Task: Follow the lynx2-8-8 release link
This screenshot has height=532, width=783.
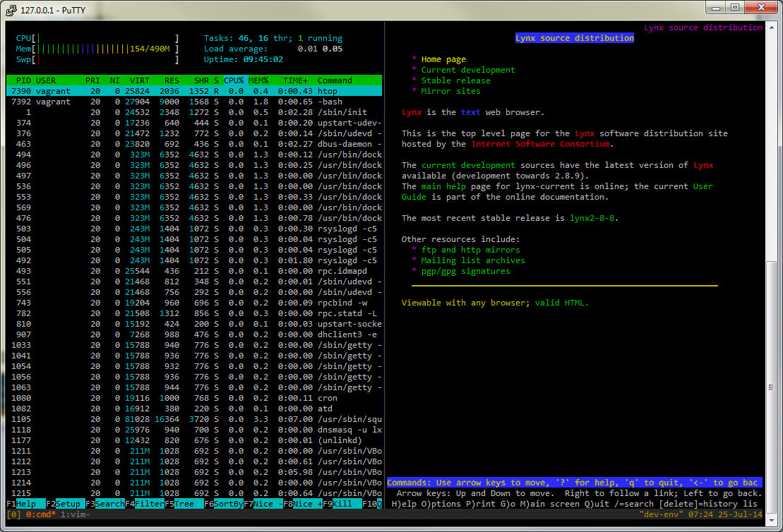Action: tap(592, 218)
